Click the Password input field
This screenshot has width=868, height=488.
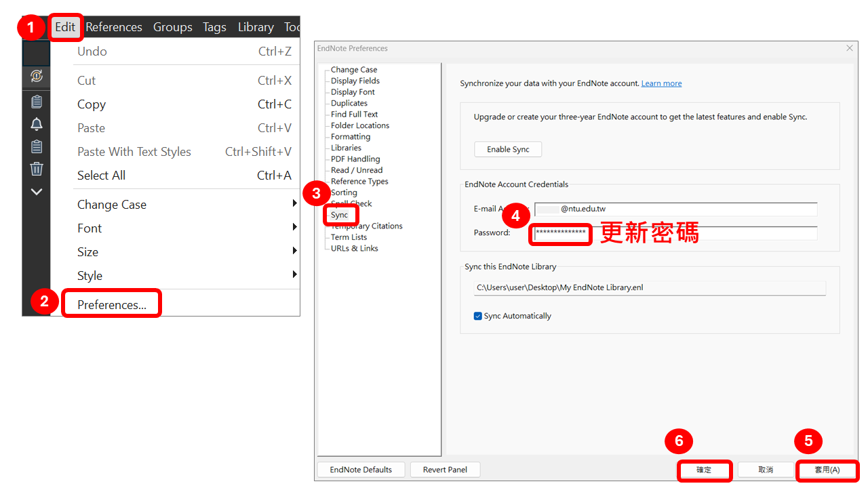tap(678, 233)
